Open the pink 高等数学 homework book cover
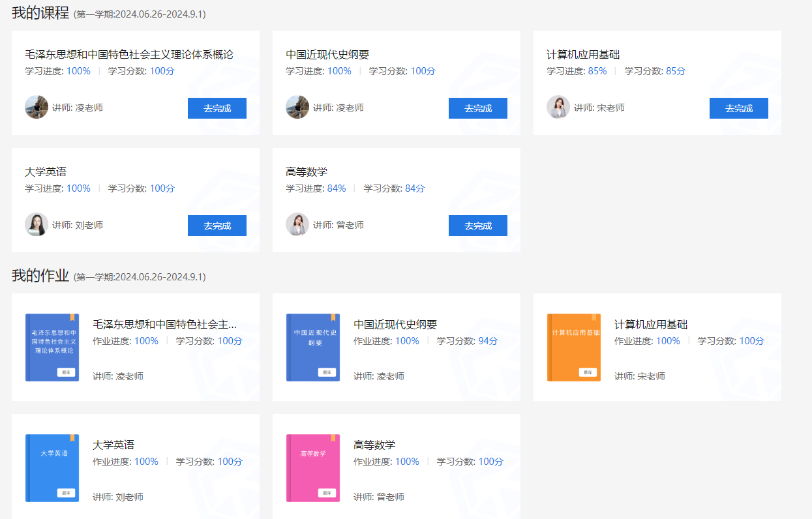 click(x=312, y=467)
